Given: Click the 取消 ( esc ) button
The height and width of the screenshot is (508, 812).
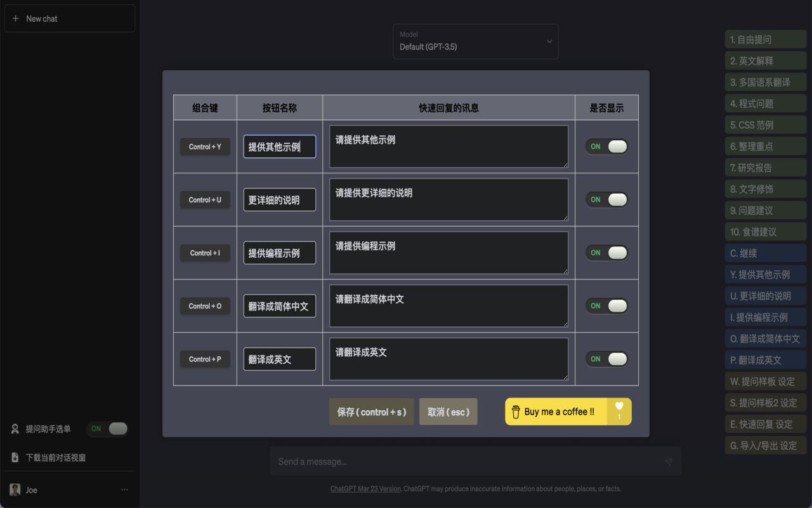Looking at the screenshot, I should [x=448, y=411].
